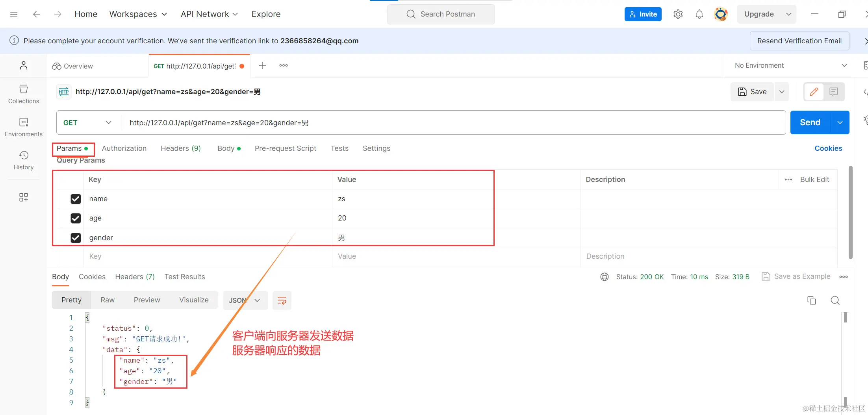This screenshot has height=415, width=868.
Task: Open the comments icon
Action: click(x=834, y=92)
